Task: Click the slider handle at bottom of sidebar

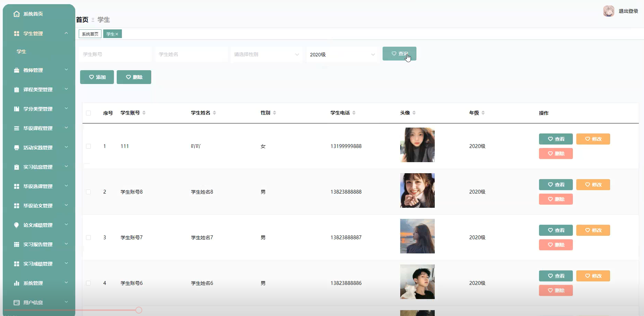Action: click(x=139, y=310)
